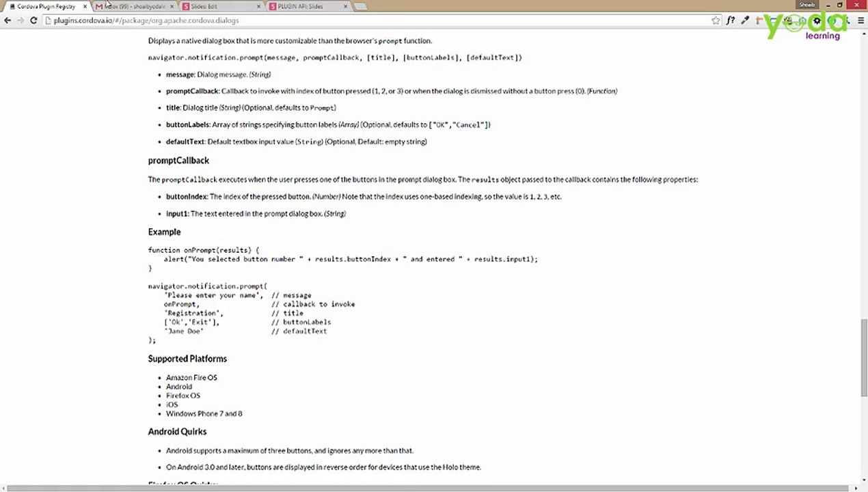Close the Cordova Plugin Registry tab
The image size is (868, 492).
coord(85,6)
